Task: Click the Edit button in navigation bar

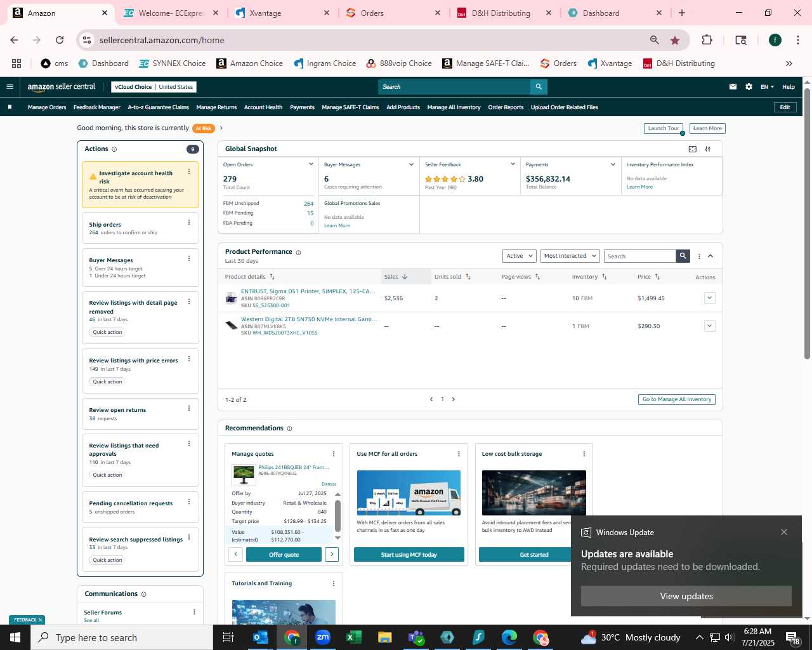Action: 785,107
